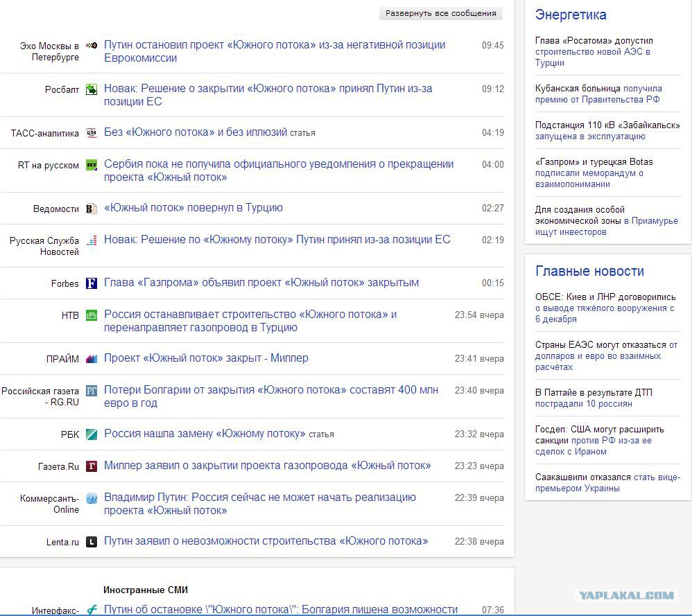Click source name Эхо Москвы в Петербурге
692x616 pixels.
tap(49, 51)
